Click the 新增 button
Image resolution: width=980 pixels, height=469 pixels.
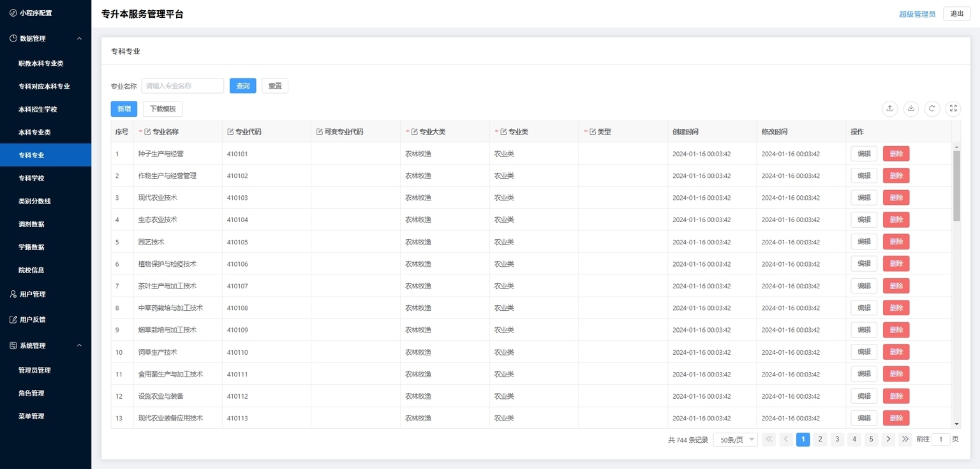coord(124,109)
